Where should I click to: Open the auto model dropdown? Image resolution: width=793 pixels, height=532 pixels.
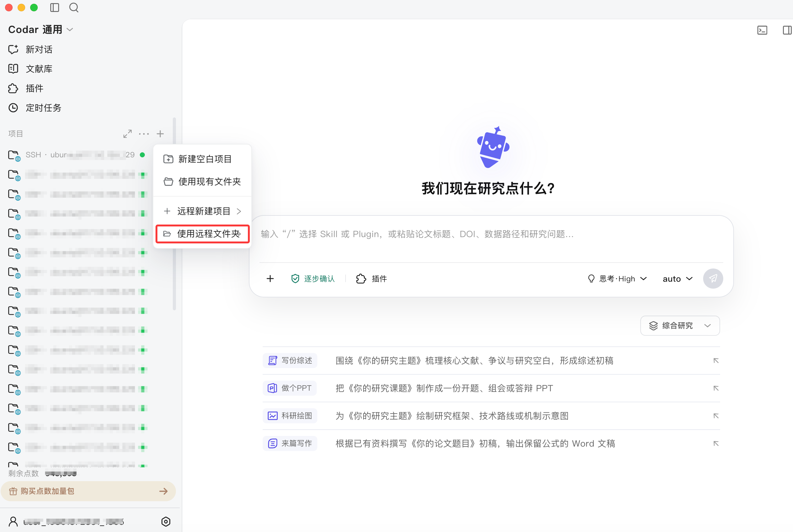[677, 279]
